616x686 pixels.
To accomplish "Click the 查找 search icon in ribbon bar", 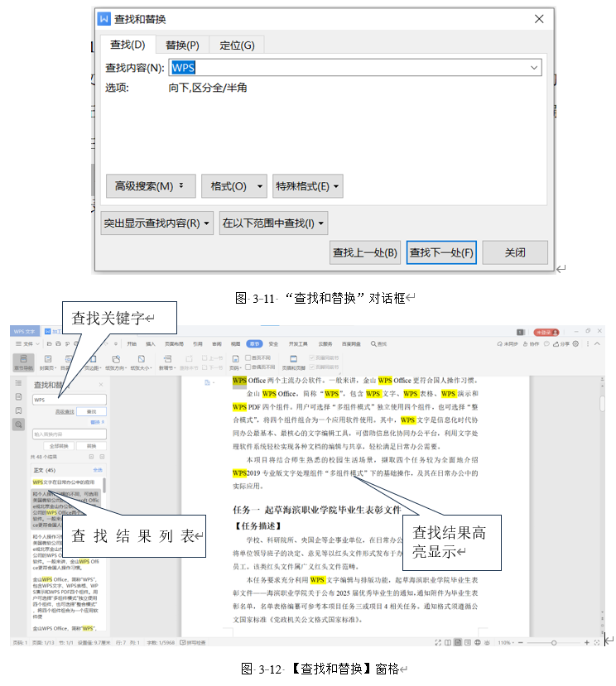I will 378,344.
